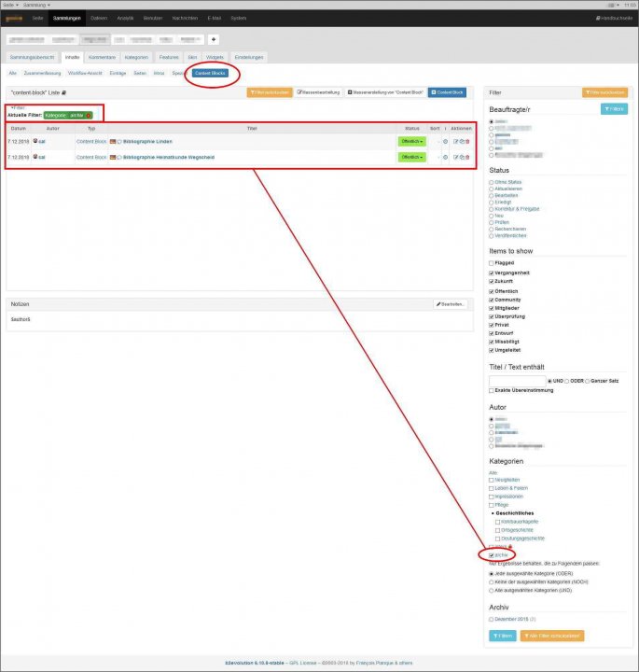Switch to the Kommentare tab
Screen dimensions: 639x672
click(102, 58)
